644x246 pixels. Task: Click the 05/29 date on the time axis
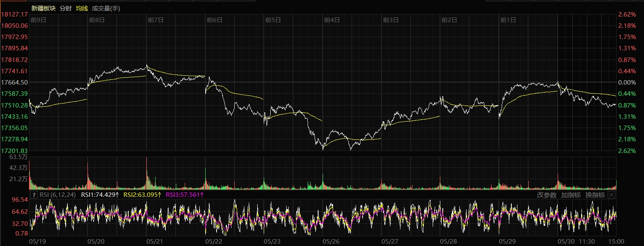pyautogui.click(x=507, y=242)
